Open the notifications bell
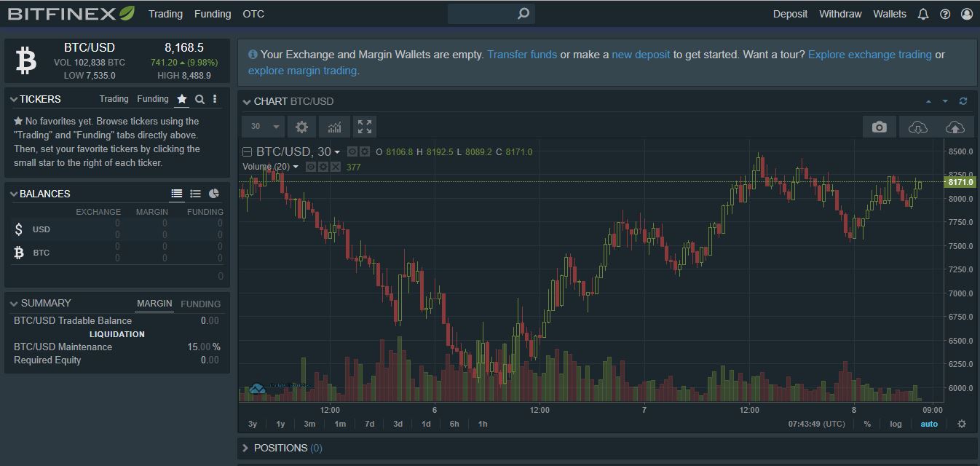Screen dimensions: 980x466 coord(923,14)
